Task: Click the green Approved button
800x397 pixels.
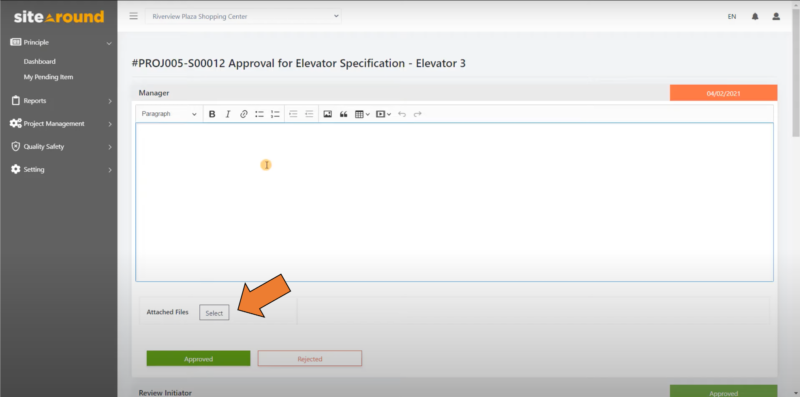Action: point(198,359)
